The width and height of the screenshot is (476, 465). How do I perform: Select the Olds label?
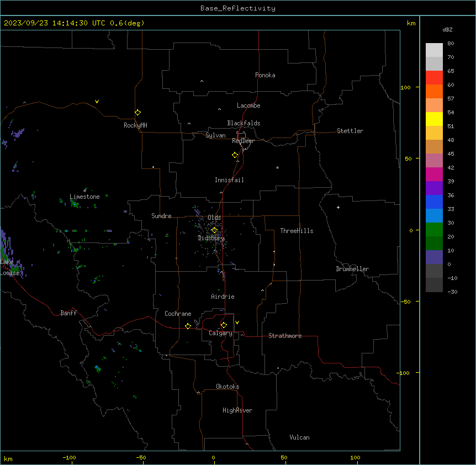pyautogui.click(x=214, y=218)
